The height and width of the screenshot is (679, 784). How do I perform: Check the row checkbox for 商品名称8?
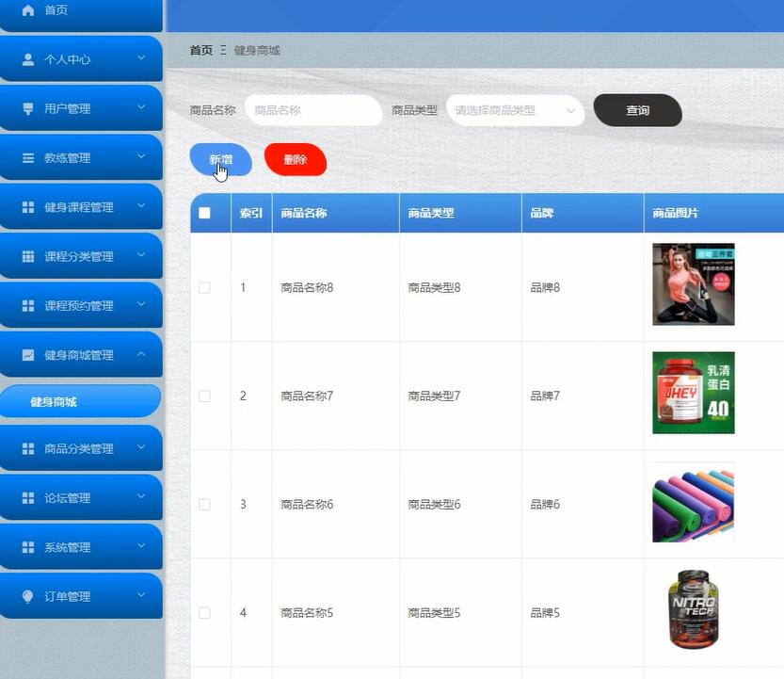(x=205, y=287)
